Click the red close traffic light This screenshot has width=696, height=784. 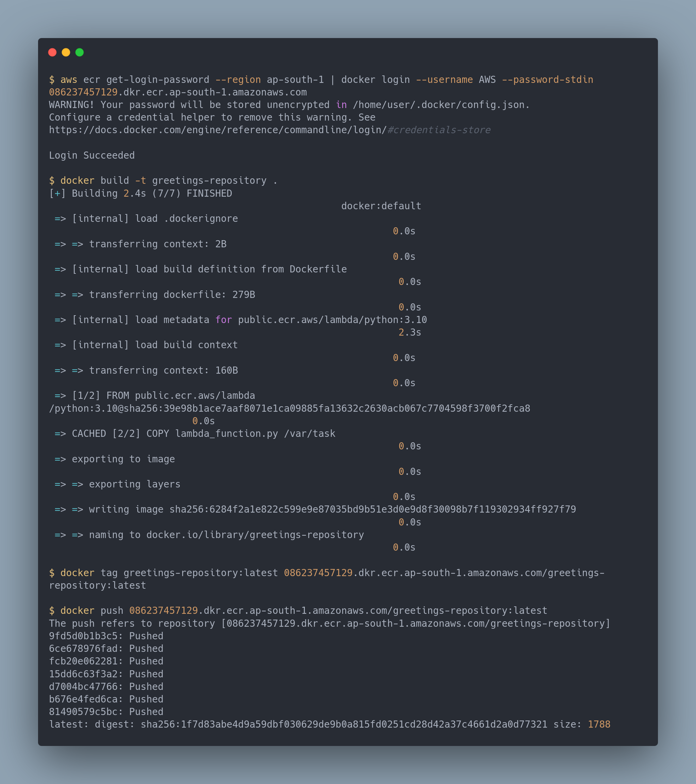coord(53,52)
